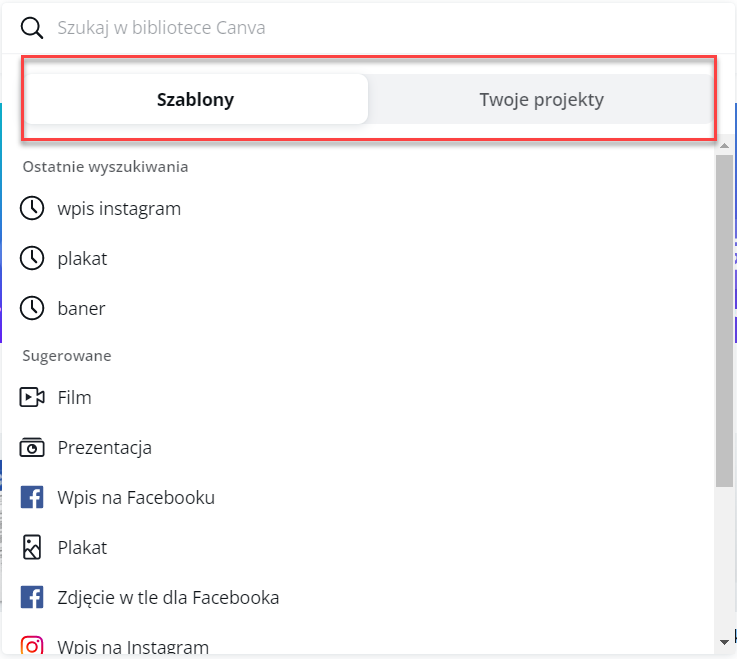Click the Instagram icon beside Wpis na Instagram

(32, 646)
